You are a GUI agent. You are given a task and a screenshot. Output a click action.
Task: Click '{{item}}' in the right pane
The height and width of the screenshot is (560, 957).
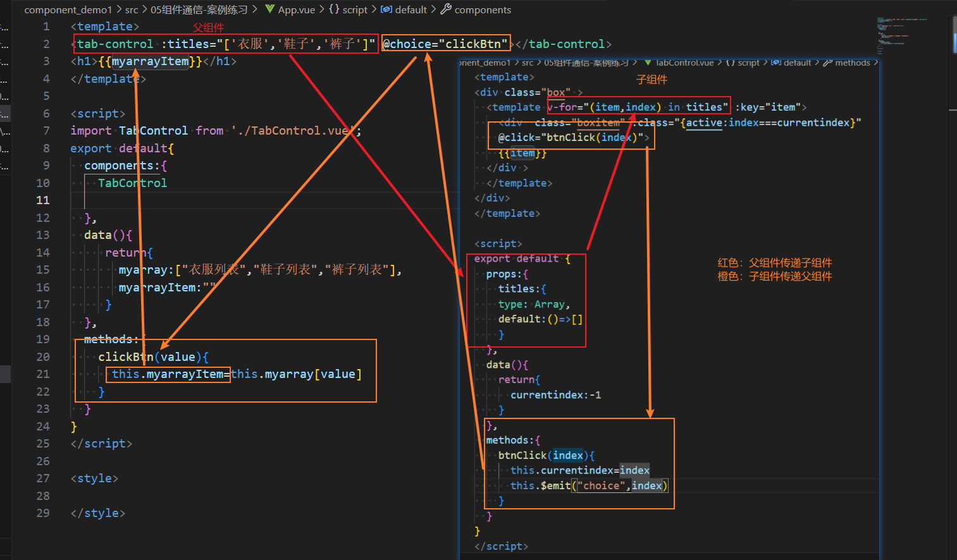tap(522, 153)
